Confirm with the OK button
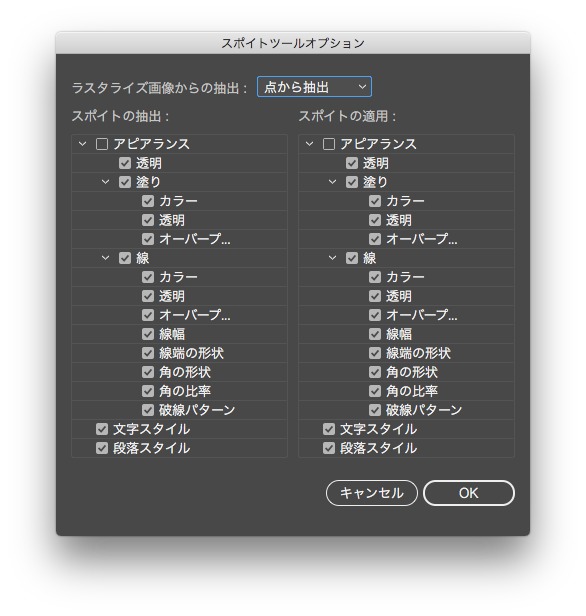 (469, 493)
